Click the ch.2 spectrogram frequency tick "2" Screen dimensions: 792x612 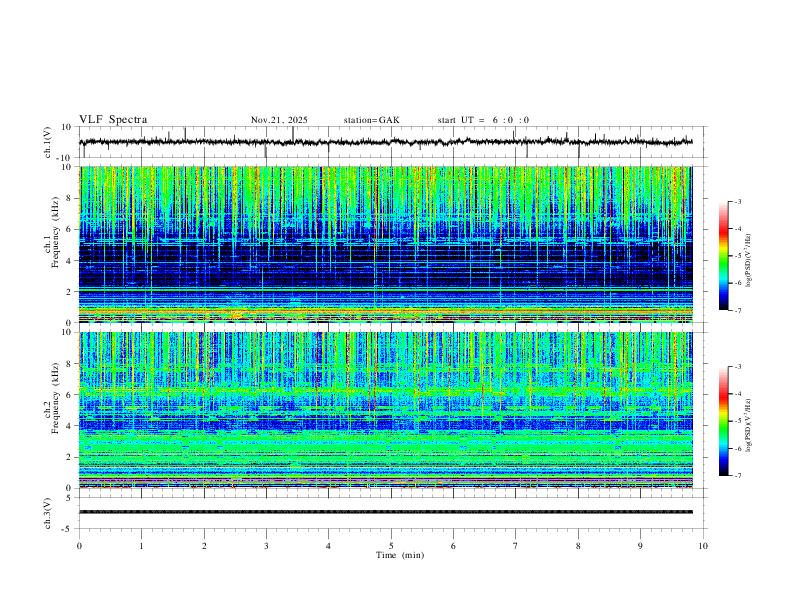click(x=69, y=457)
